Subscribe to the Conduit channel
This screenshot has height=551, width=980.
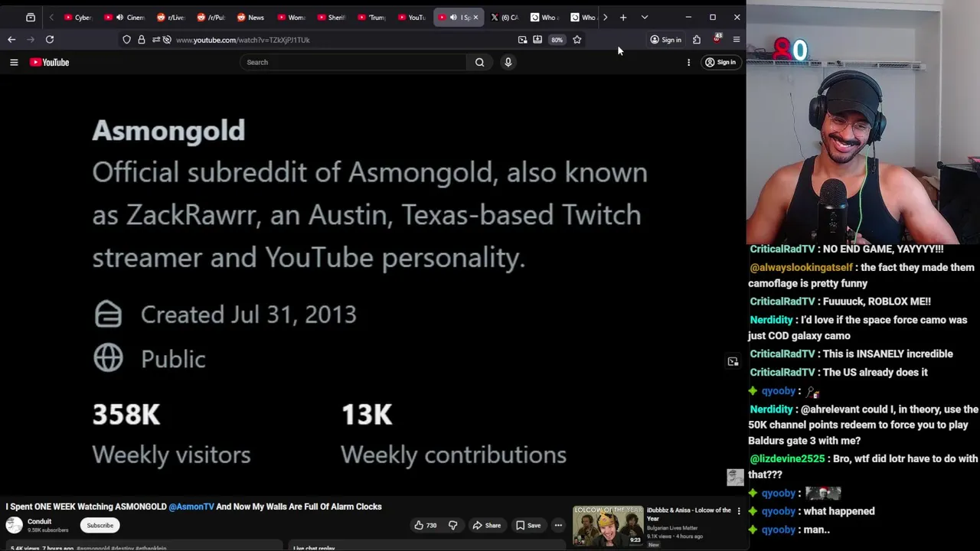click(100, 525)
